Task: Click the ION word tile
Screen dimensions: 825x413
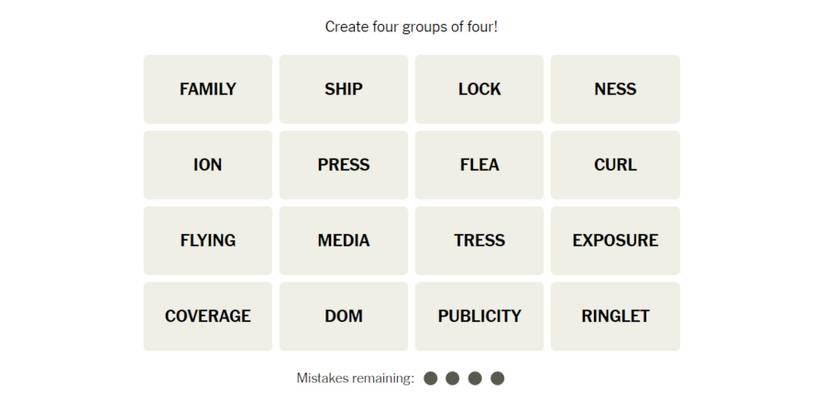Action: (x=208, y=165)
